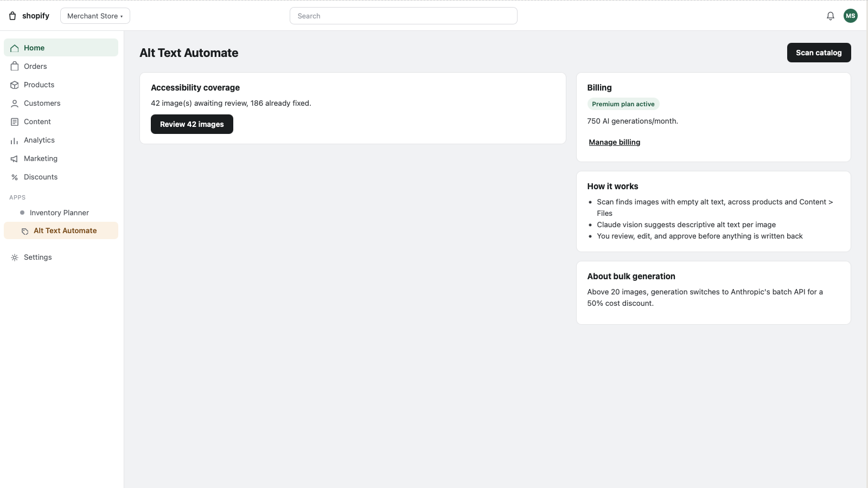
Task: Open the Customers section
Action: click(61, 103)
